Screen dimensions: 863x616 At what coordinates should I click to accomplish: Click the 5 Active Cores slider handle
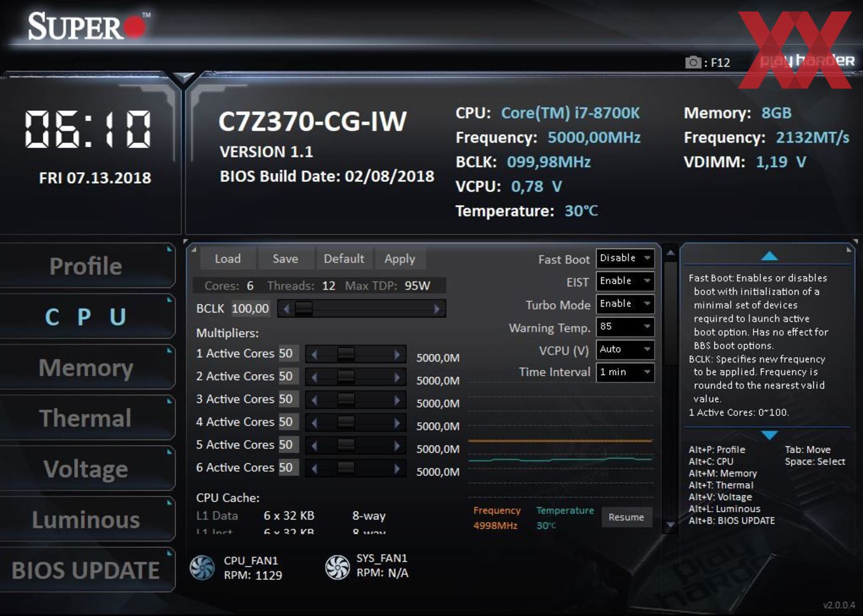pyautogui.click(x=346, y=446)
